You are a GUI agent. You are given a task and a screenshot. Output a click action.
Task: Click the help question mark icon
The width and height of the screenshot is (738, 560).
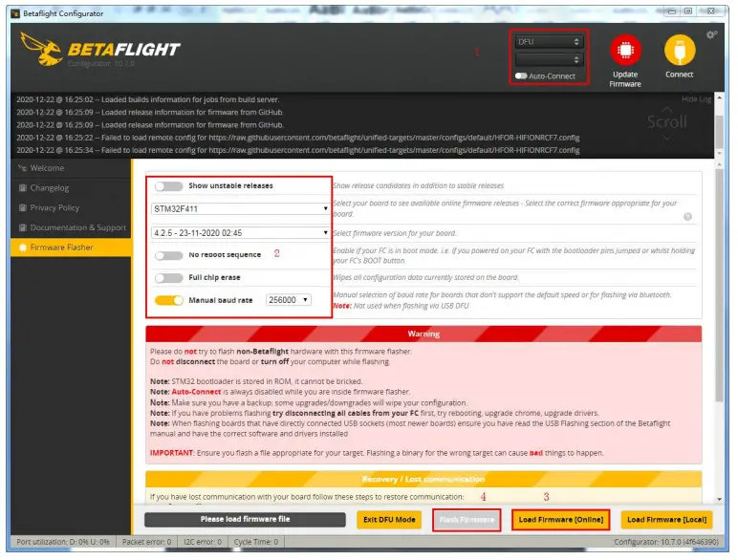[687, 217]
